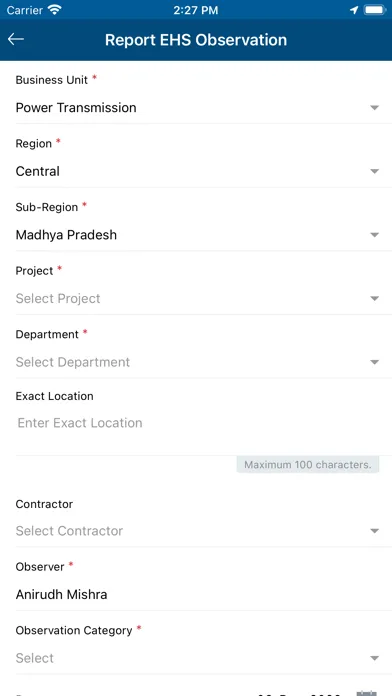The width and height of the screenshot is (392, 696).
Task: Tap the Madhya Pradesh sub-region value
Action: pos(66,235)
